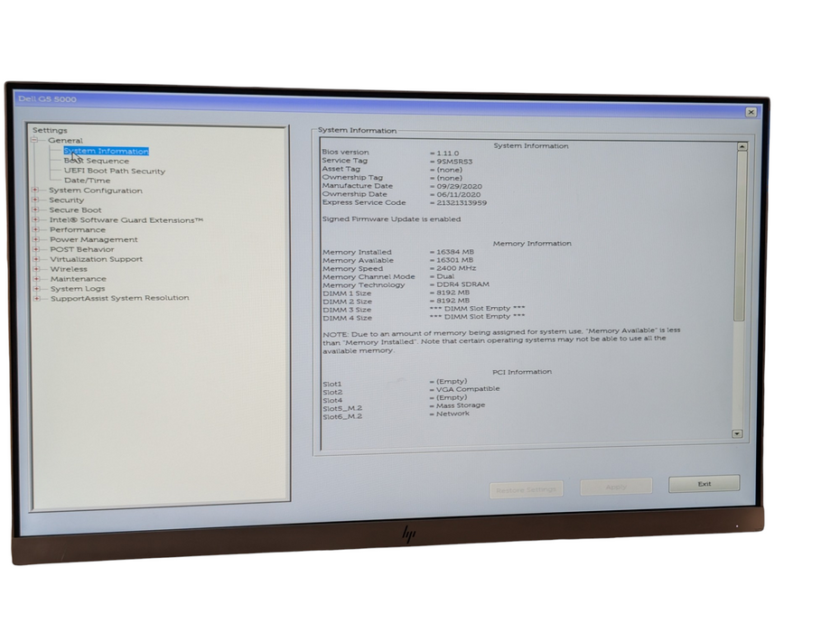Click the PCI Information heading
This screenshot has height=632, width=840.
click(522, 372)
